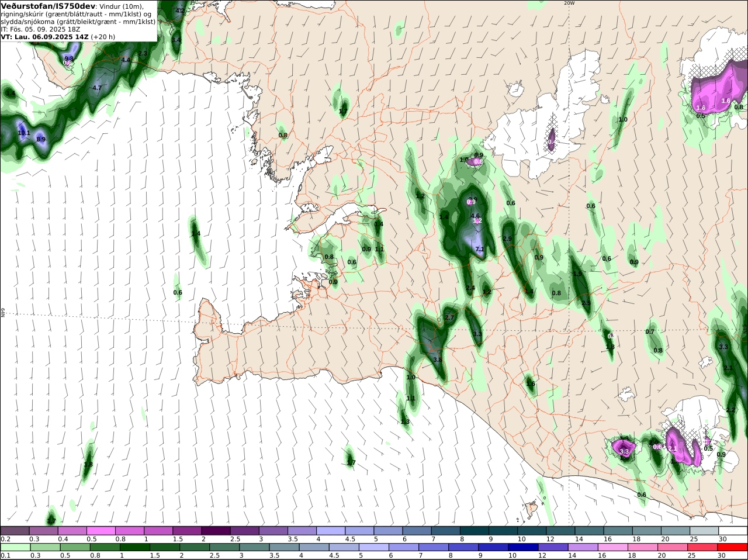Click the "7.1" peak value in the central rain cell
The height and width of the screenshot is (560, 748).
[x=480, y=249]
